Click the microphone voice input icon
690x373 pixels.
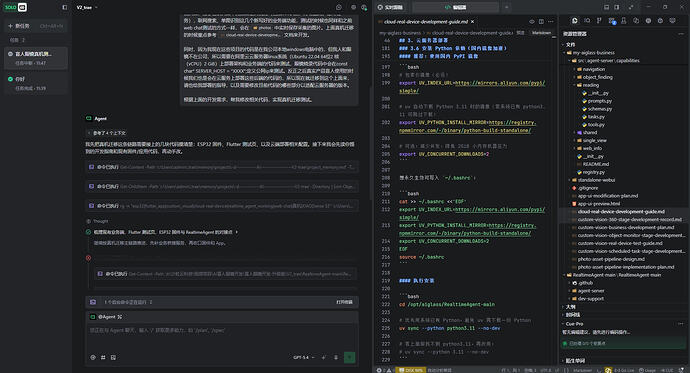[336, 358]
